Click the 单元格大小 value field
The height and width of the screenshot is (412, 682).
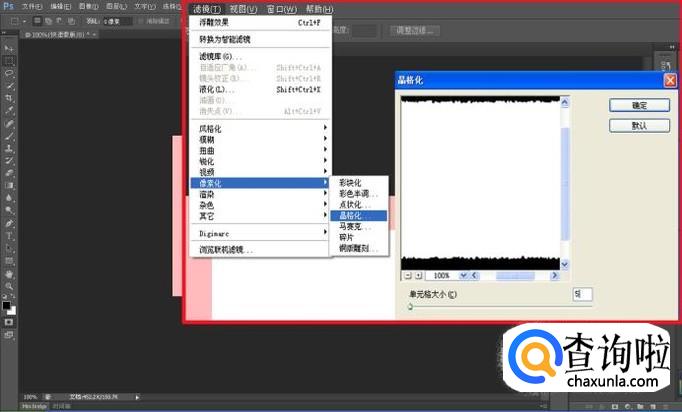click(582, 294)
